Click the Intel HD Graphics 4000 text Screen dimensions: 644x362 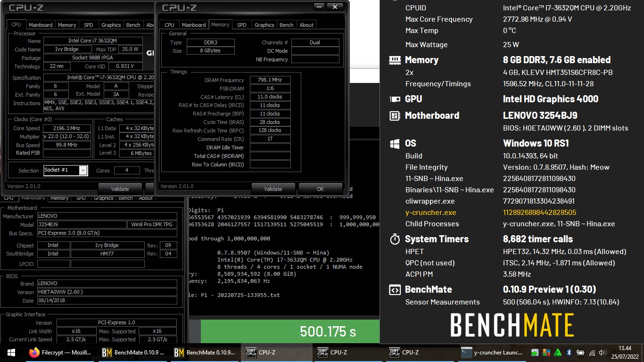[x=551, y=99]
